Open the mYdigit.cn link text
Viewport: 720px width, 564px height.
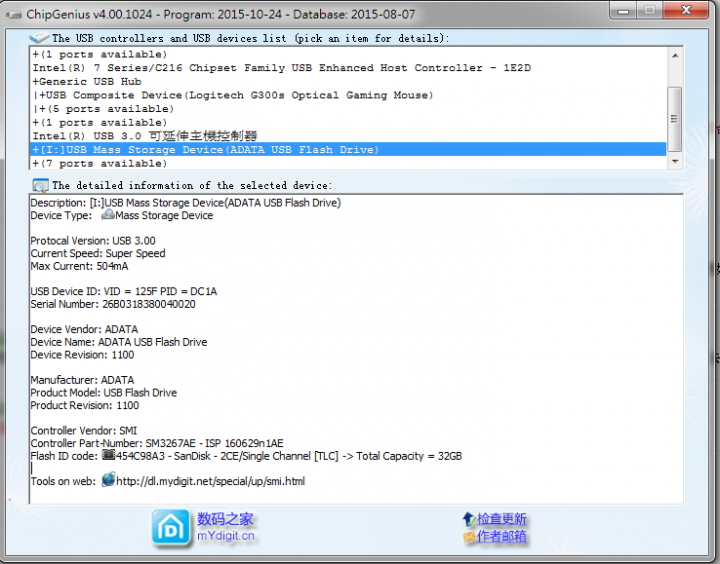tap(225, 536)
